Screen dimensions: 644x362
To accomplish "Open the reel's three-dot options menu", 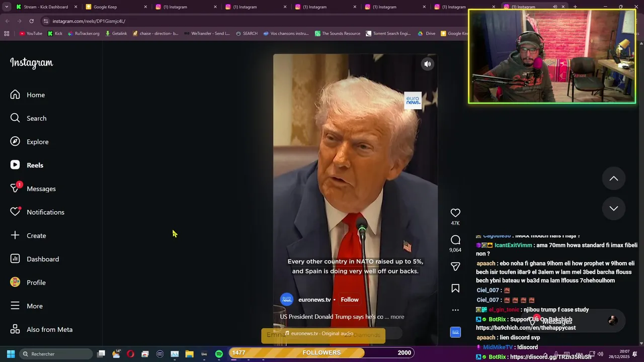I will point(455,310).
